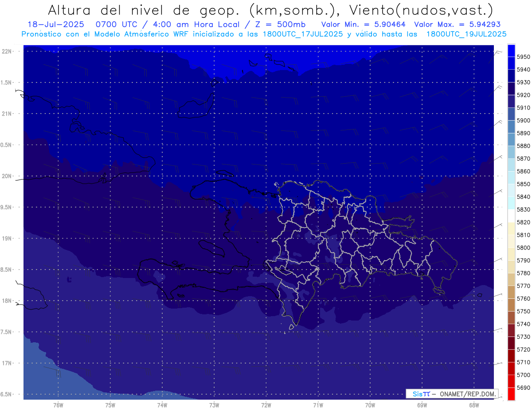The image size is (532, 411).
Task: Click the 21N latitude label
Action: click(x=8, y=114)
